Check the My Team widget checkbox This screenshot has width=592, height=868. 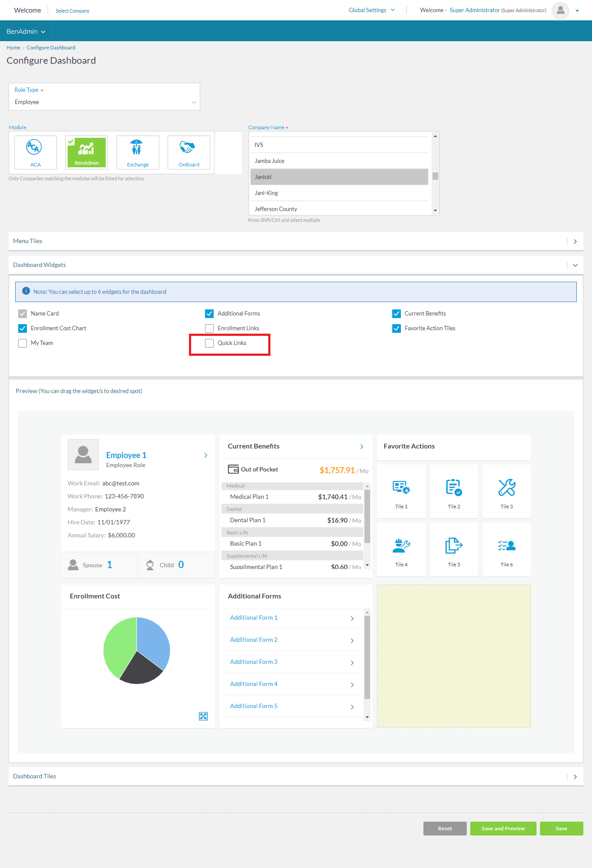click(23, 343)
